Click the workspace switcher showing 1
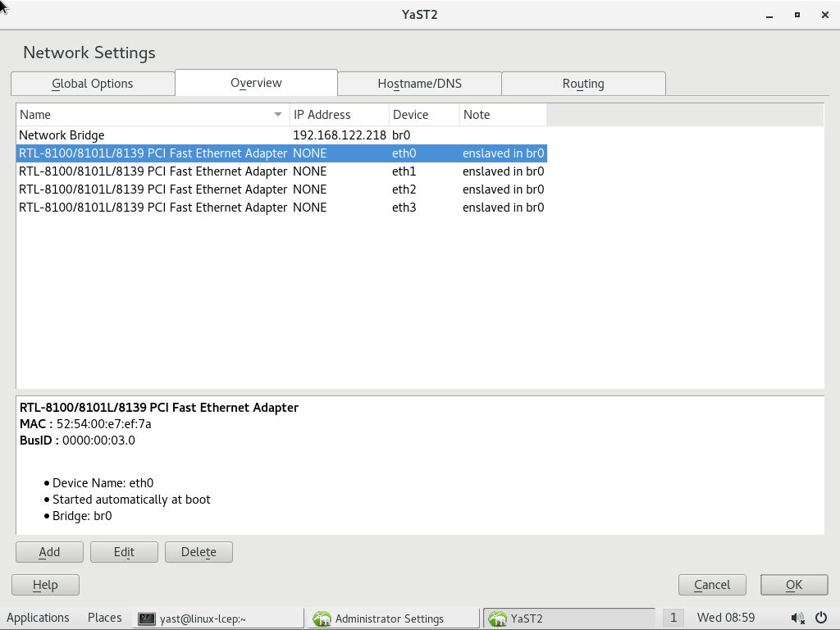 tap(673, 619)
